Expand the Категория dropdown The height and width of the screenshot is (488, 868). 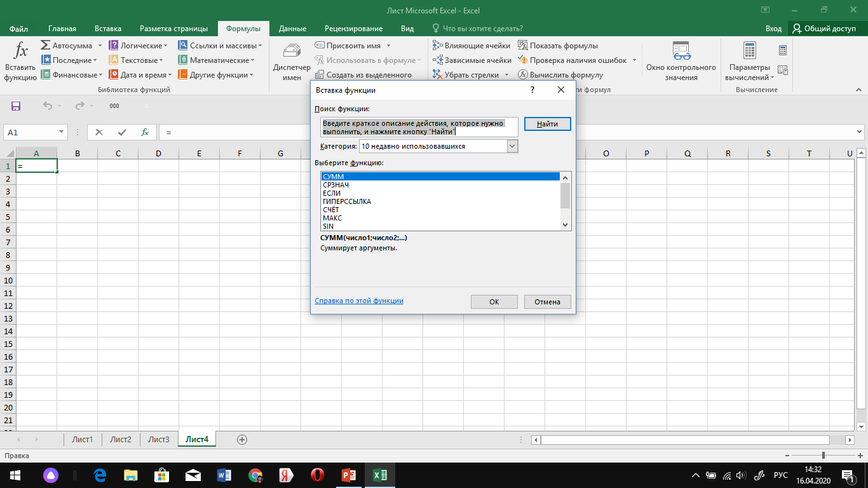[513, 146]
